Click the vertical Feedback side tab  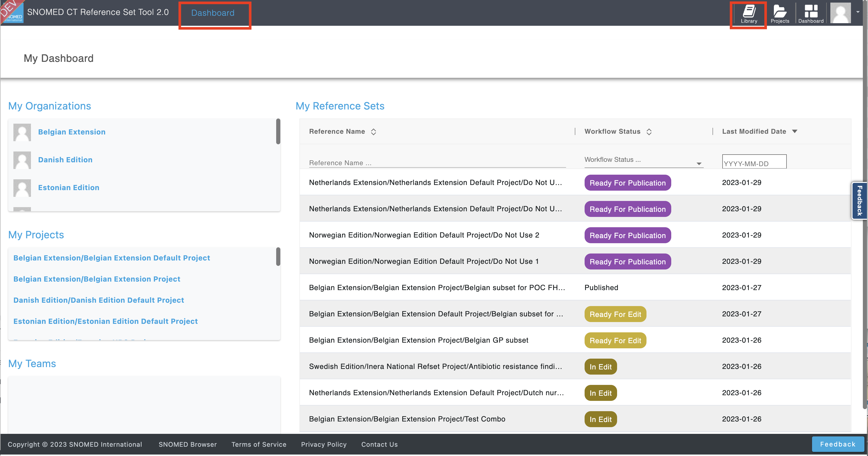[x=859, y=201]
